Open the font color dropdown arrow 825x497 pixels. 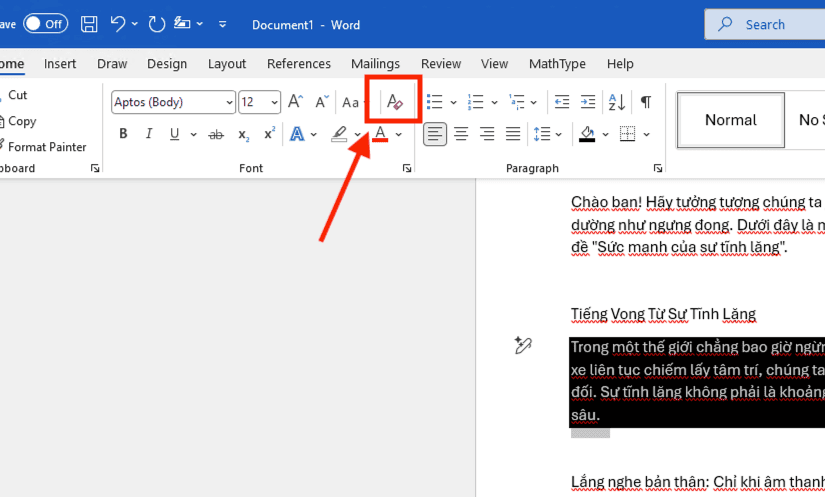click(x=399, y=135)
